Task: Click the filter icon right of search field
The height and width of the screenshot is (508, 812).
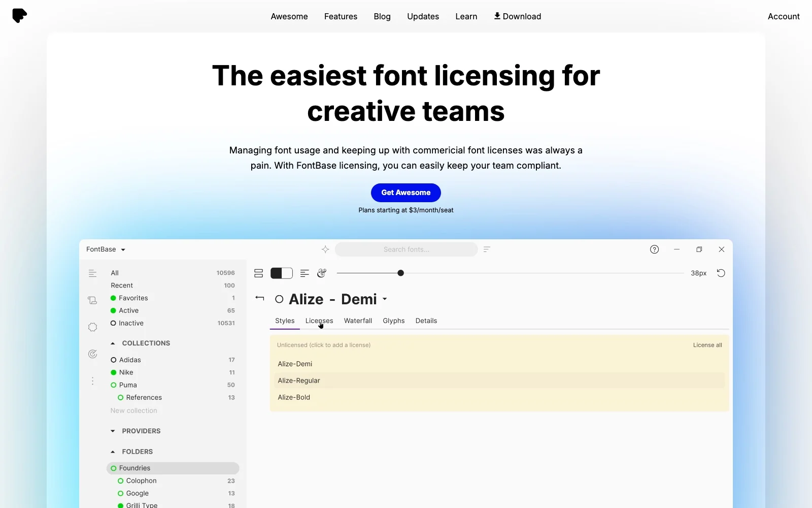Action: tap(487, 249)
